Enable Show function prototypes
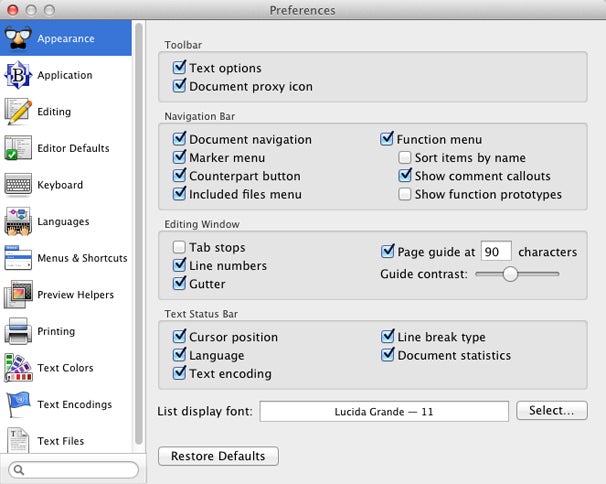 coord(405,194)
